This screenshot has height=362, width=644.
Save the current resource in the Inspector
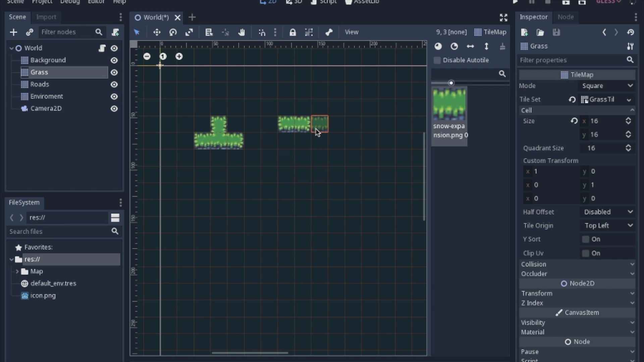point(556,32)
